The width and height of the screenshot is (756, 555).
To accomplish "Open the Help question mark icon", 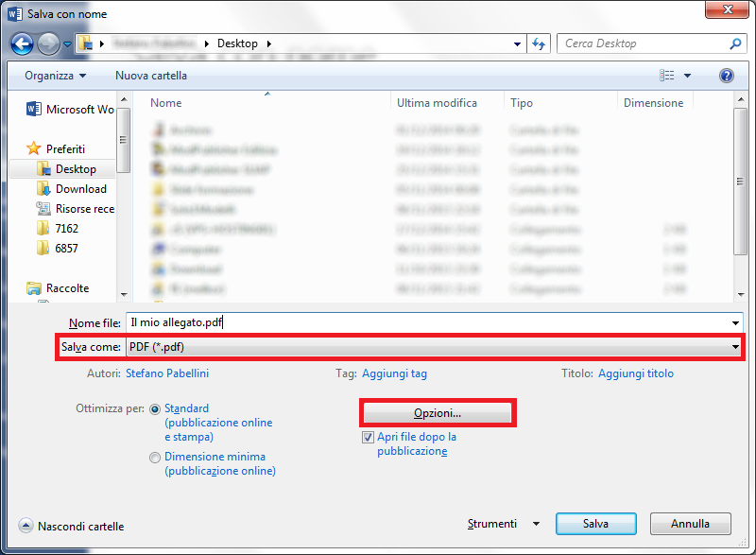I will (726, 76).
